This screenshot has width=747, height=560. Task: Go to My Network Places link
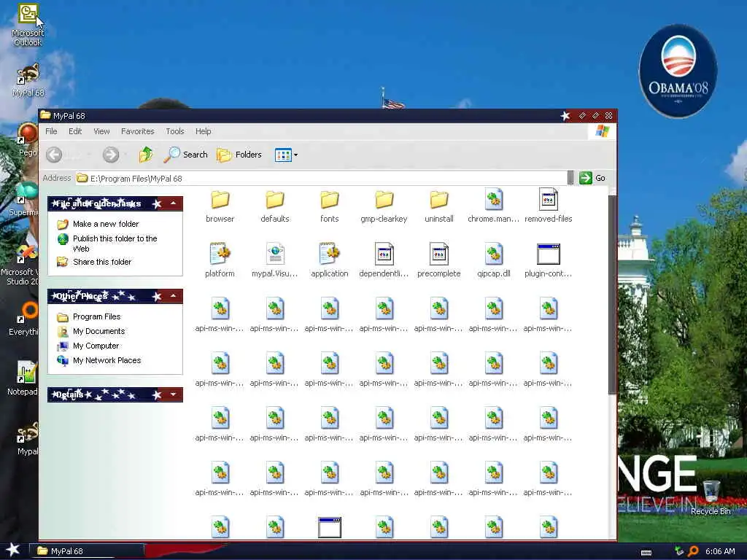click(99, 360)
